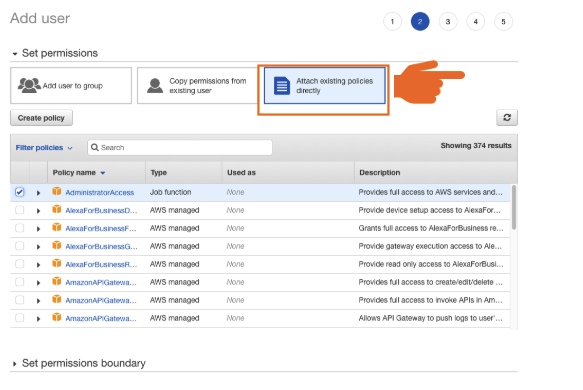Click the AlexaForBusinessR... policy box icon

tap(57, 263)
